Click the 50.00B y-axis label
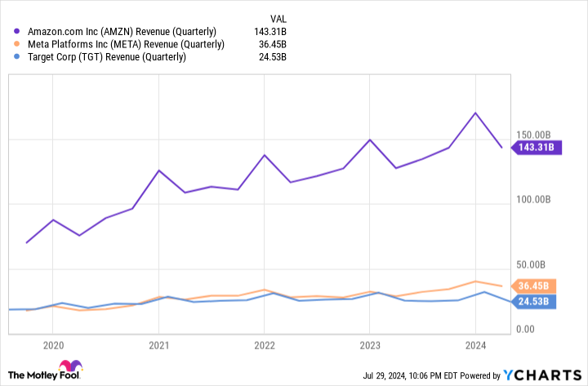The image size is (588, 386). 531,265
